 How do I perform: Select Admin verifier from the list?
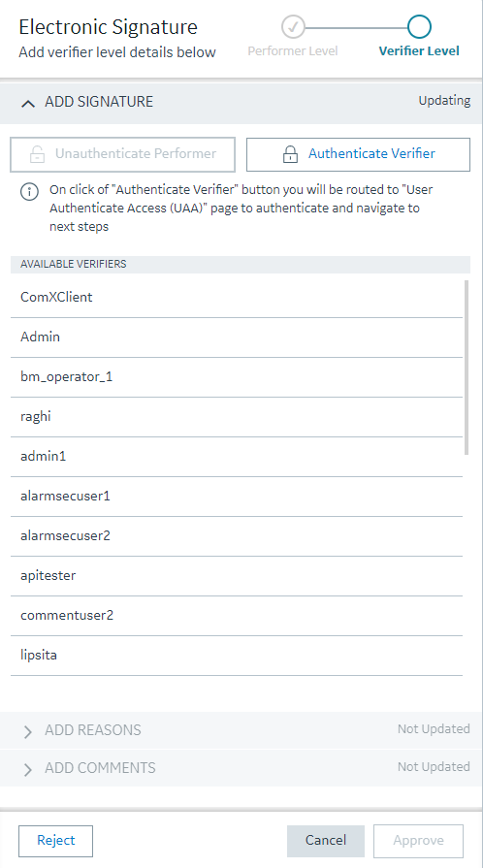tap(237, 338)
